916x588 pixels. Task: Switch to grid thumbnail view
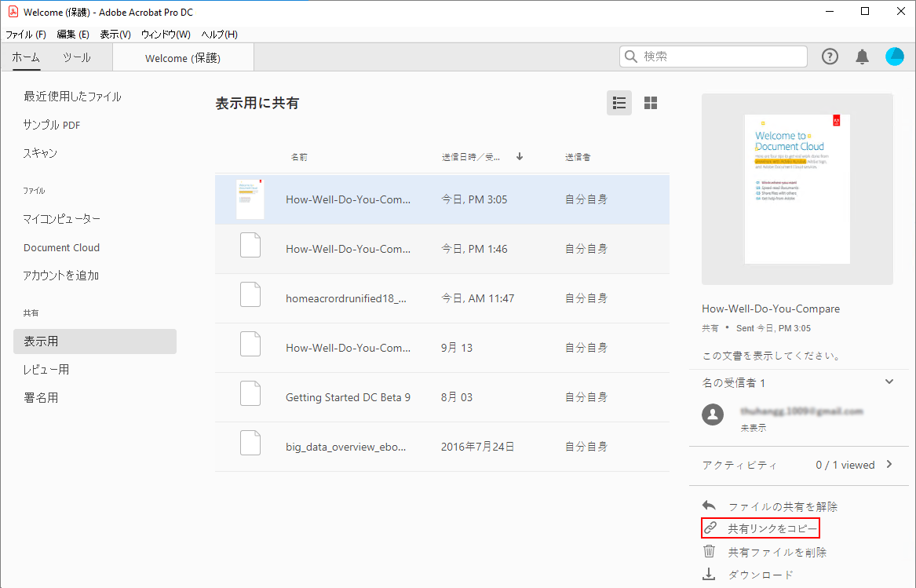(650, 104)
